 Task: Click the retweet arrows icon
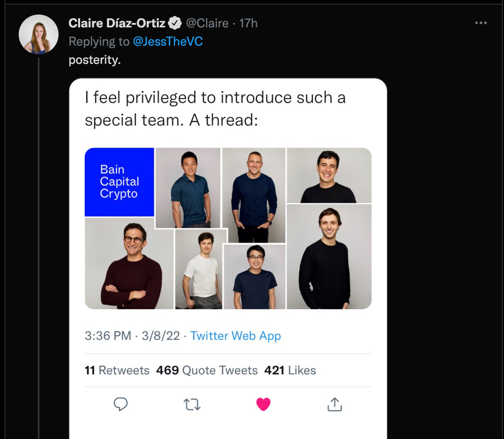click(x=192, y=404)
